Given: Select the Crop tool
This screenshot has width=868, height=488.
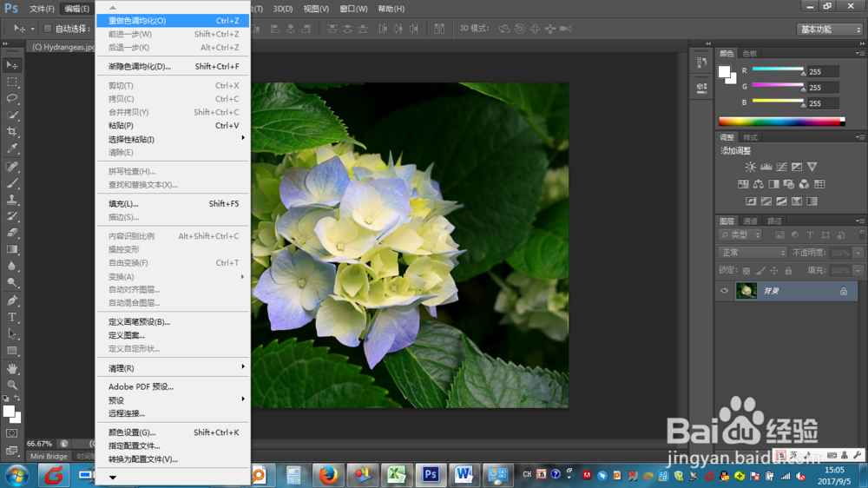Looking at the screenshot, I should [x=12, y=132].
